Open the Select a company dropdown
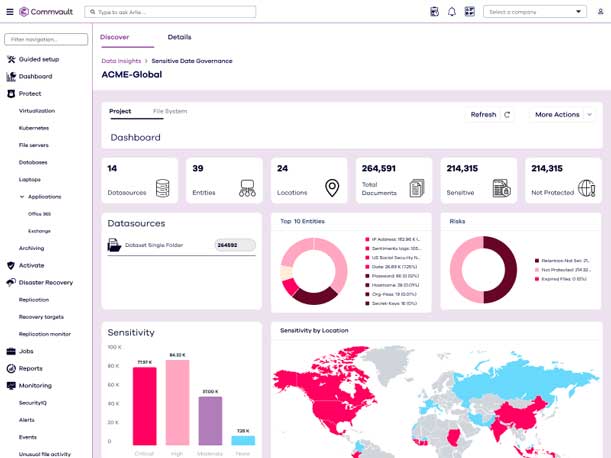The height and width of the screenshot is (458, 611). [534, 12]
